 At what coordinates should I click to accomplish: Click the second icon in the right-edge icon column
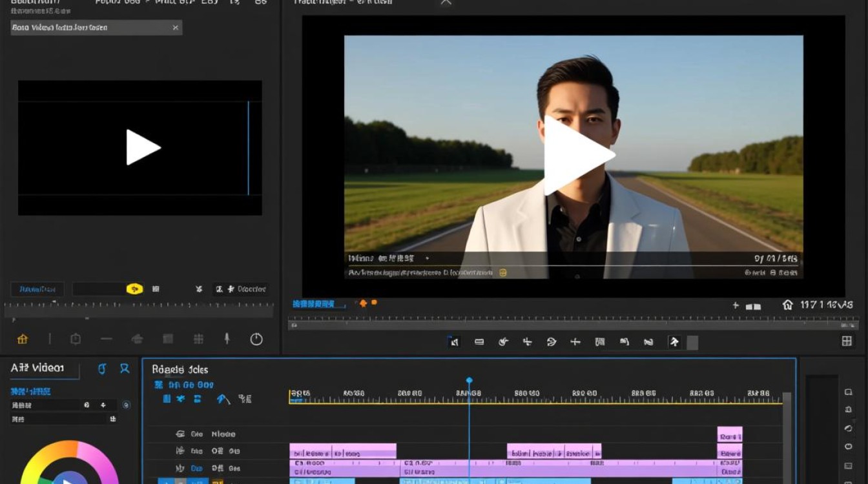click(848, 410)
